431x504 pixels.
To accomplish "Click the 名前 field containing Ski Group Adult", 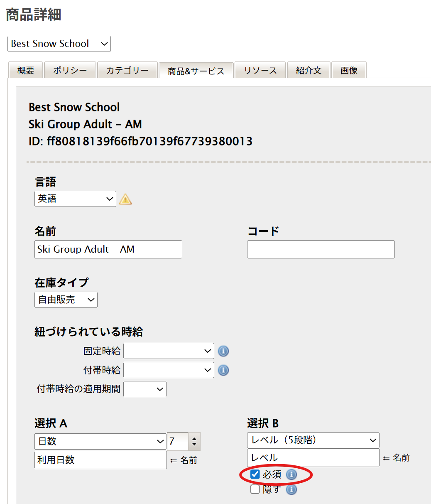I will click(x=108, y=249).
